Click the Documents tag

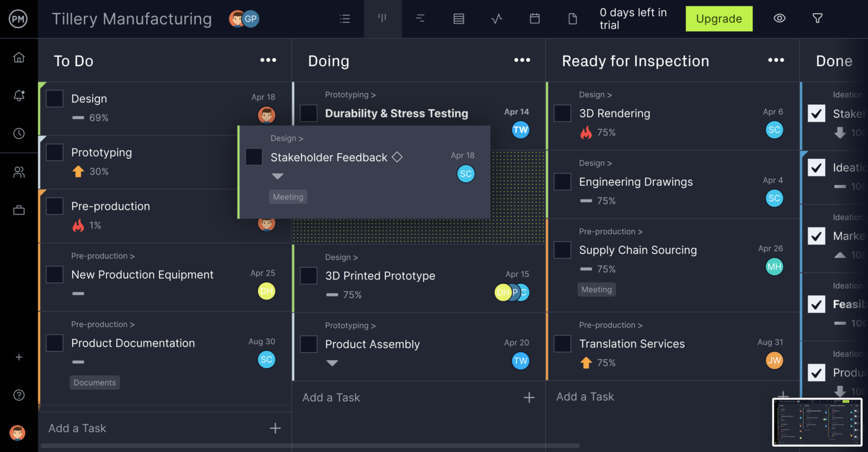[x=94, y=383]
